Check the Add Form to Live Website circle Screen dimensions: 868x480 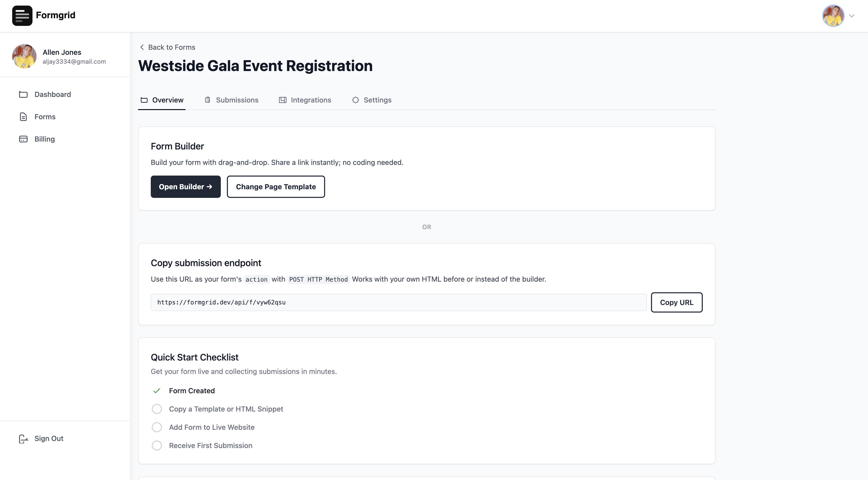(157, 427)
